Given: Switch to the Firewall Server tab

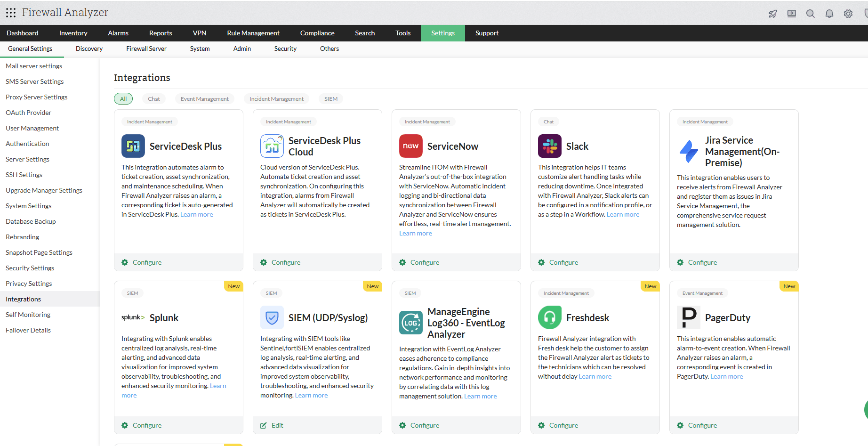Looking at the screenshot, I should tap(146, 49).
